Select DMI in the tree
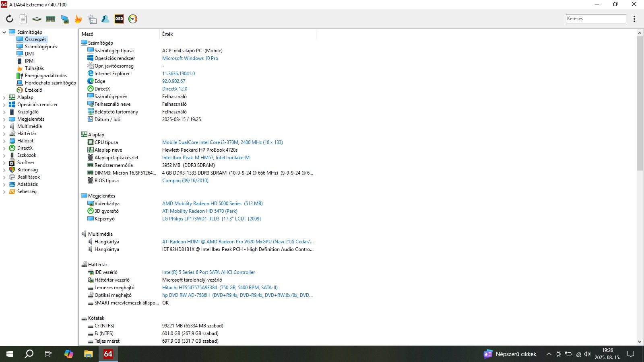Viewport: 644px width, 362px height. 29,54
